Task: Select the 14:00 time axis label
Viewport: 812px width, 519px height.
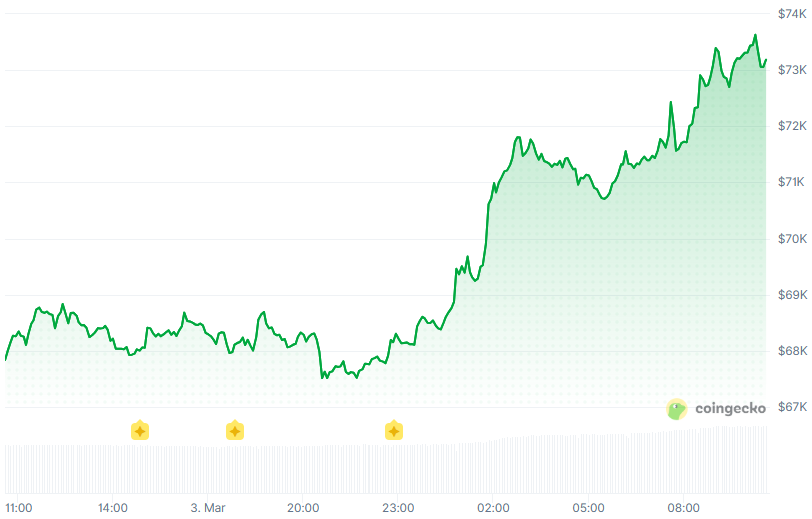Action: click(x=113, y=508)
